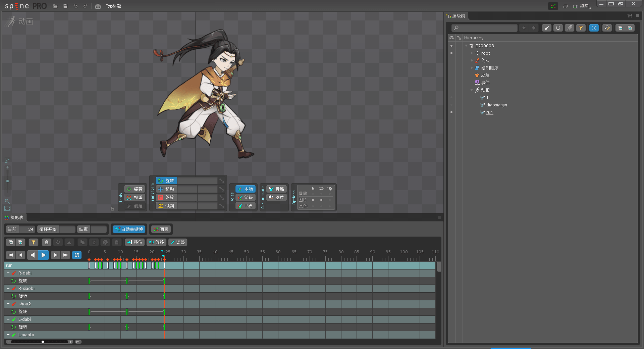Collapse the 动画 animations node

[472, 90]
